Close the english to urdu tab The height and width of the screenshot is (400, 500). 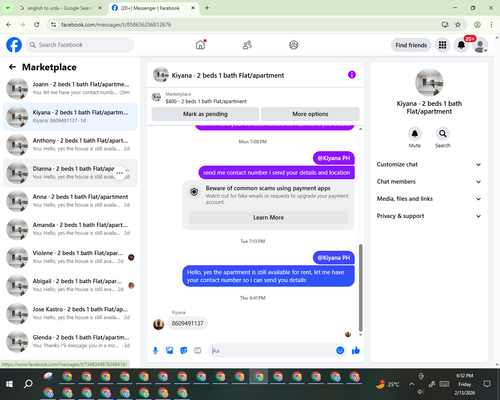tap(100, 8)
